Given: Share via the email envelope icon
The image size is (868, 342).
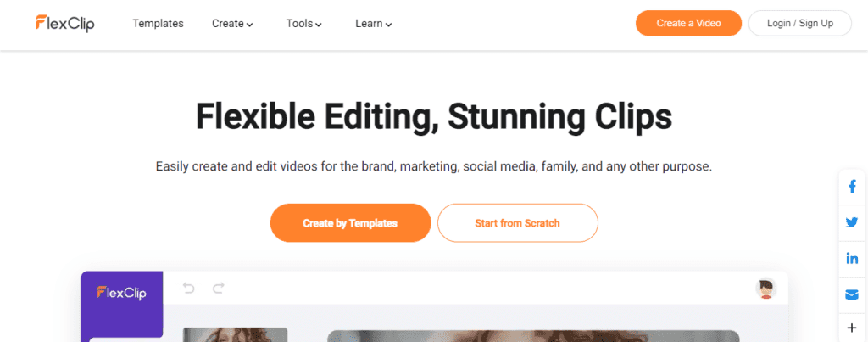Looking at the screenshot, I should pos(851,294).
